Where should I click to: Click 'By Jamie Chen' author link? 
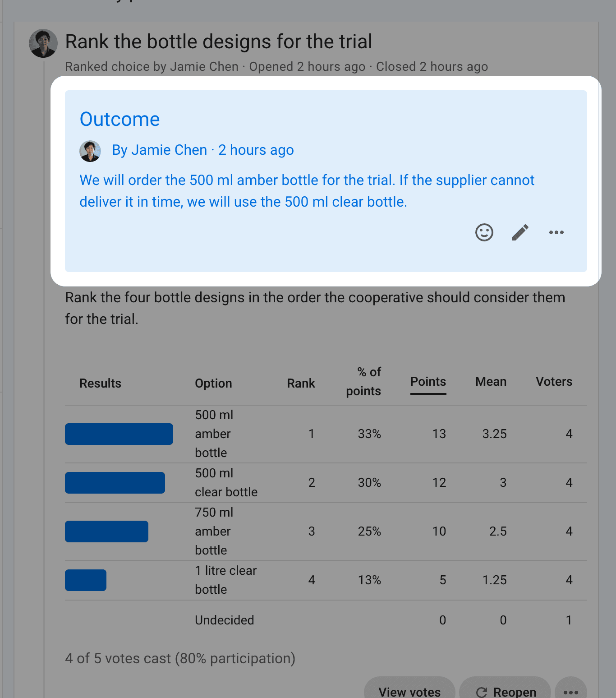(159, 150)
